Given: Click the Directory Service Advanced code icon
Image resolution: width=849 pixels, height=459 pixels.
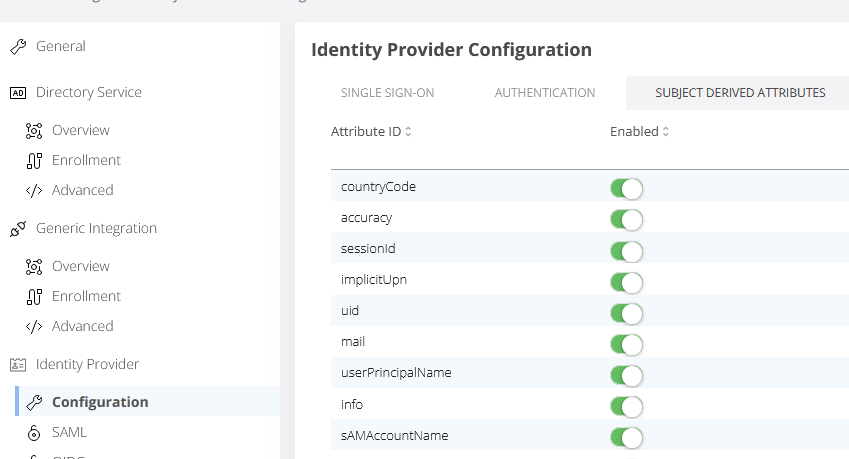Looking at the screenshot, I should click(x=33, y=190).
